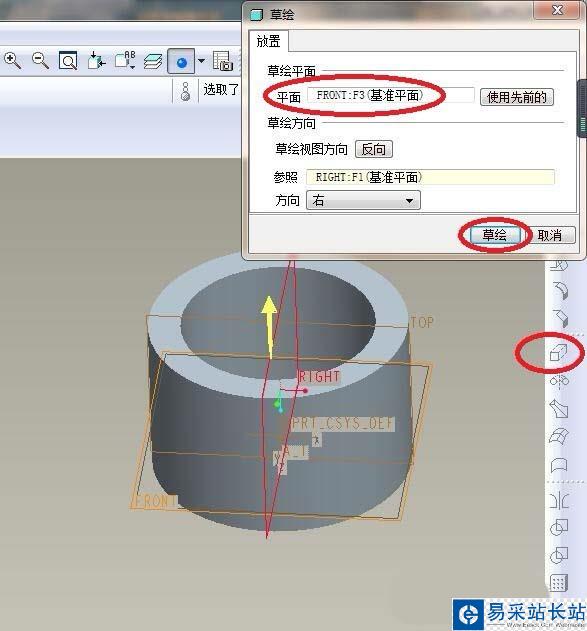
Task: Click the FRONT datum plane label
Action: coord(154,501)
